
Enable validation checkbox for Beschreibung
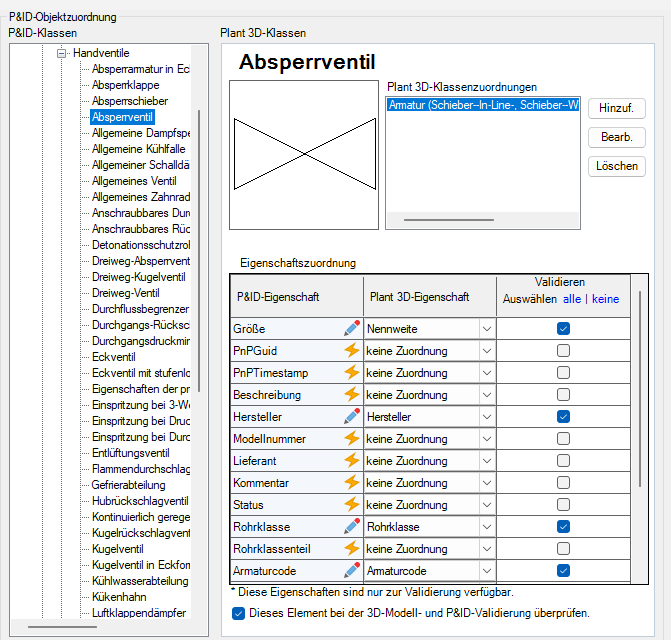tap(563, 394)
